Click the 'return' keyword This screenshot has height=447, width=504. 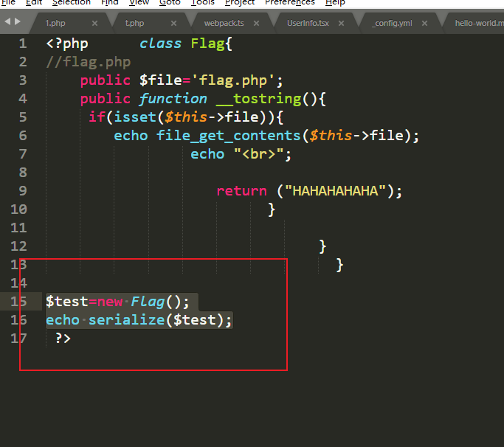[242, 191]
